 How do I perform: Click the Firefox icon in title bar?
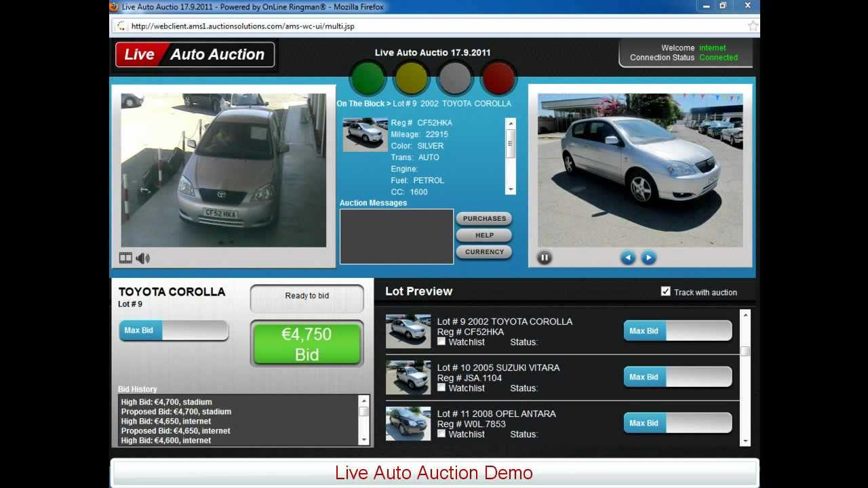click(x=115, y=7)
